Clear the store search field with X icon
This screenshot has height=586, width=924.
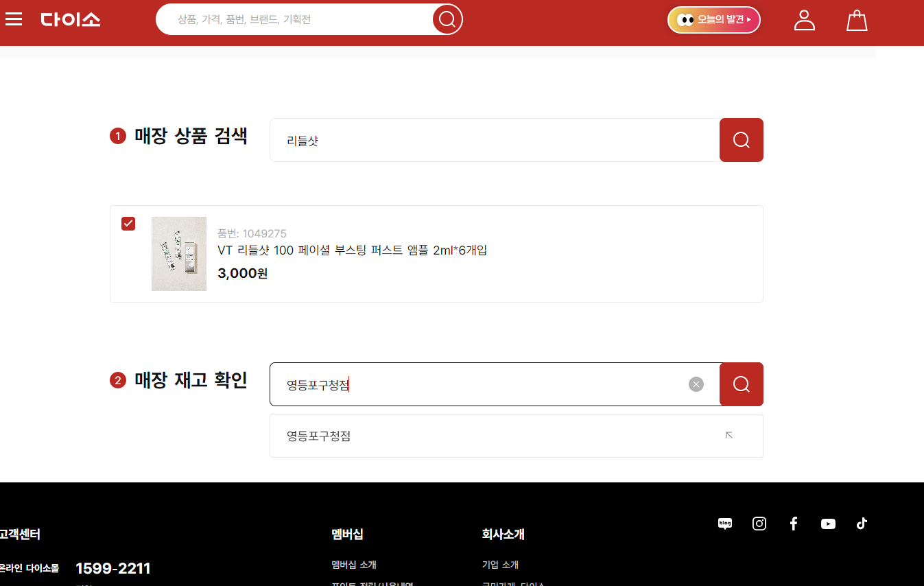click(x=696, y=384)
